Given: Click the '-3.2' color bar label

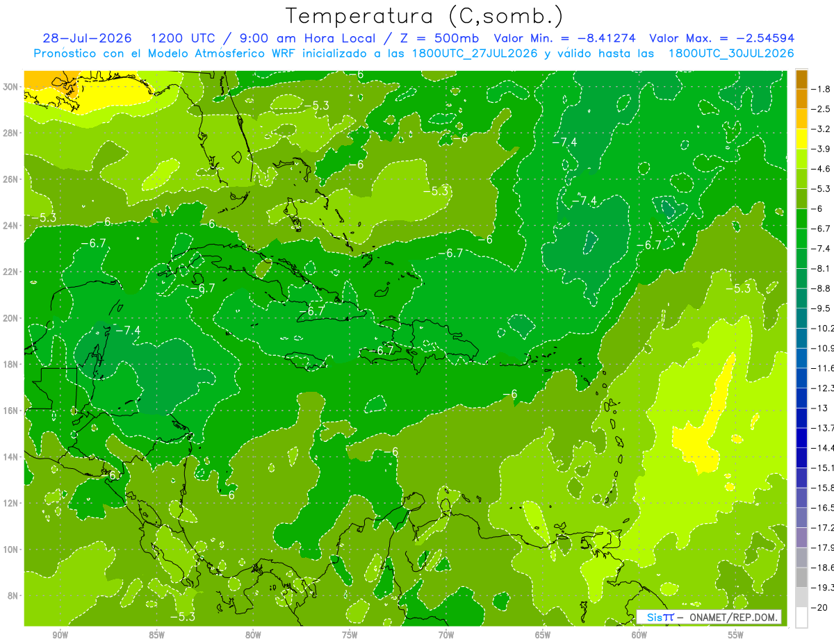Looking at the screenshot, I should point(821,129).
